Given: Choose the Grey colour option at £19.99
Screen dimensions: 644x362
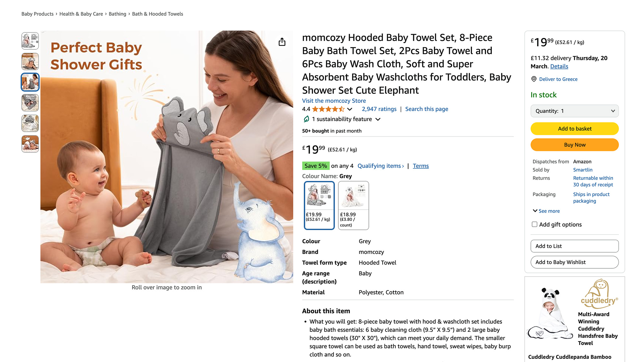Looking at the screenshot, I should [319, 206].
